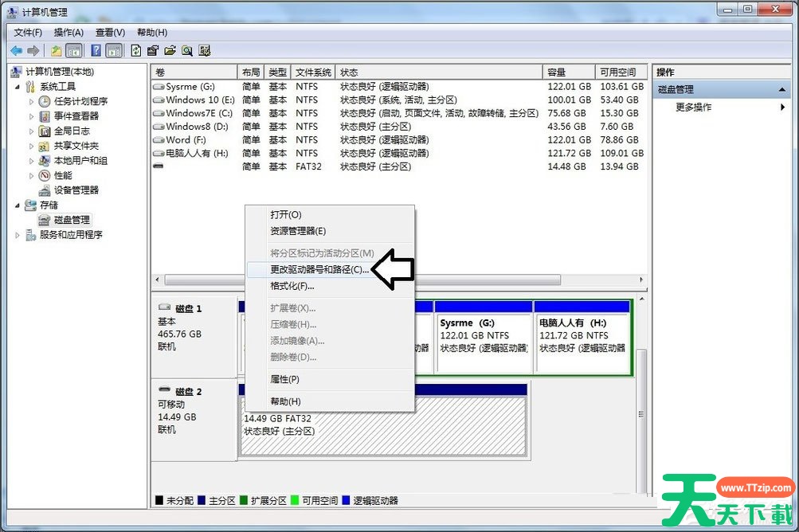Select 设备管理器 in the tree
The image size is (799, 532).
(x=76, y=190)
